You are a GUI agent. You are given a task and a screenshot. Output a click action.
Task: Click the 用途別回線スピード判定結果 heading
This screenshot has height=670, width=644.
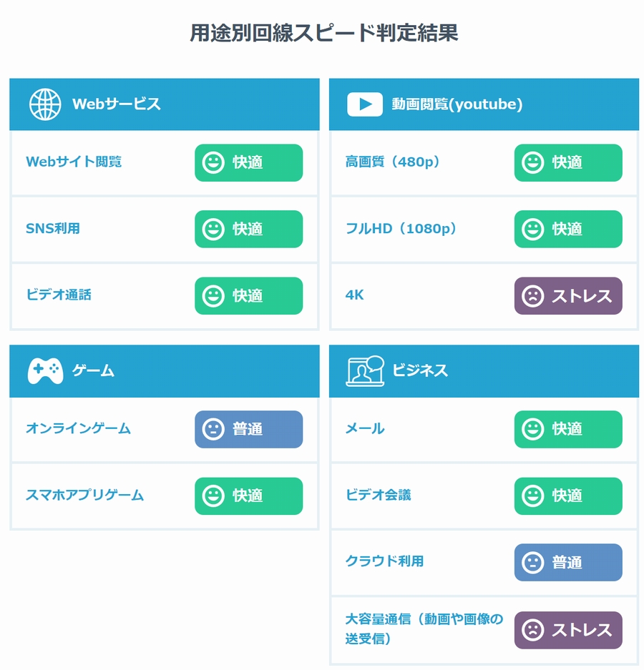click(323, 33)
